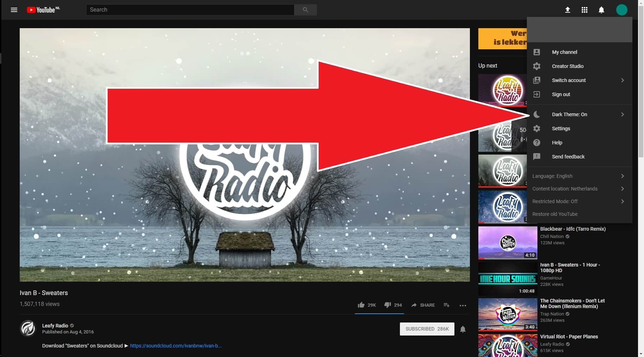Click Restricted Mode: Off option
Viewport: 644px width, 357px height.
[x=580, y=201]
